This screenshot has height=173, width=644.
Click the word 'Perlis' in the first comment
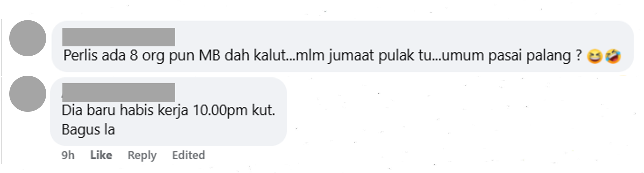coord(80,56)
